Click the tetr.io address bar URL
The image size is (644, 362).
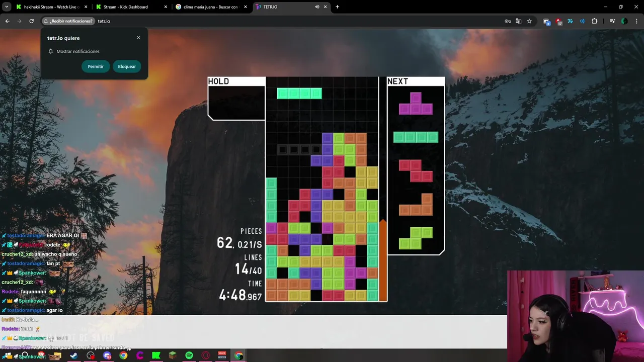104,21
